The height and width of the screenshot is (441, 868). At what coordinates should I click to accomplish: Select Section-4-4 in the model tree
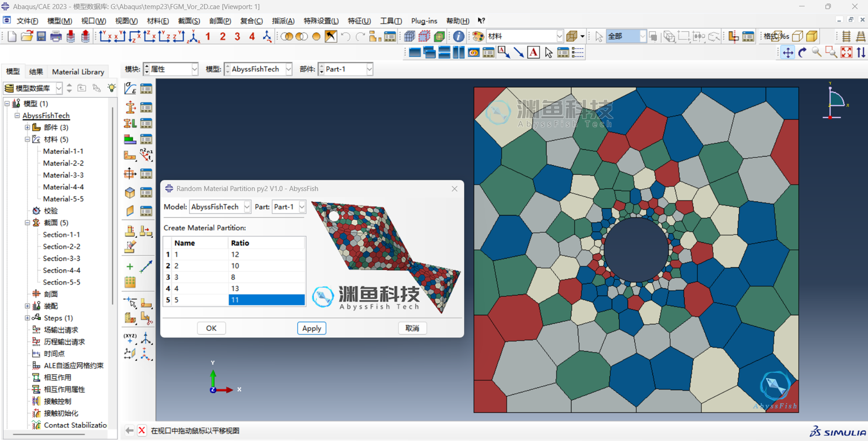[62, 270]
